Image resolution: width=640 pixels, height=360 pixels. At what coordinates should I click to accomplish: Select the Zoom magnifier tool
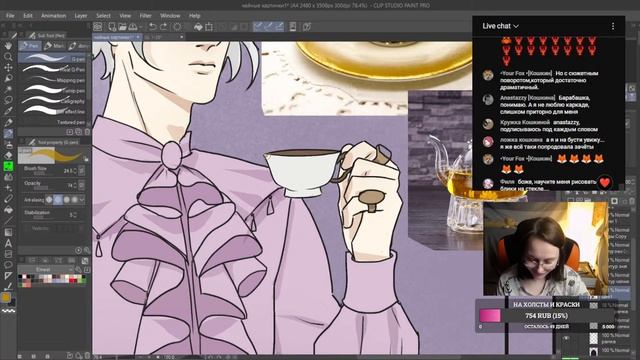coord(8,57)
